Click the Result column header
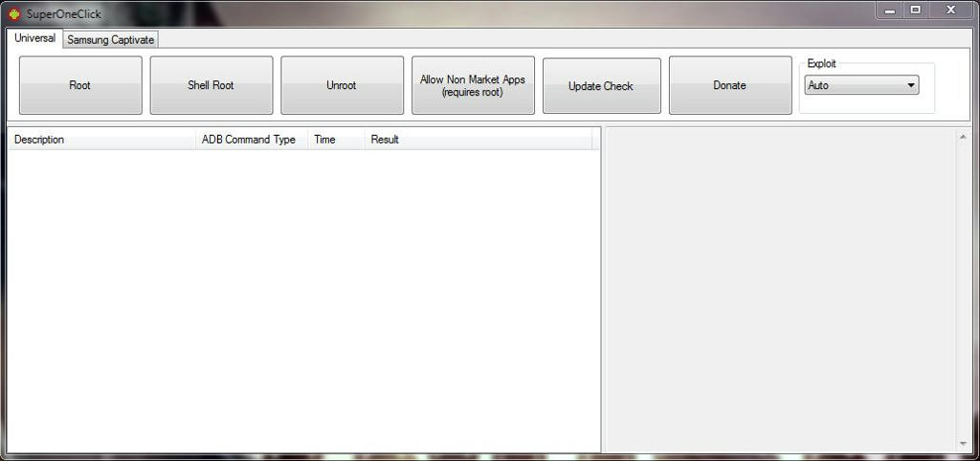980x461 pixels. point(479,140)
